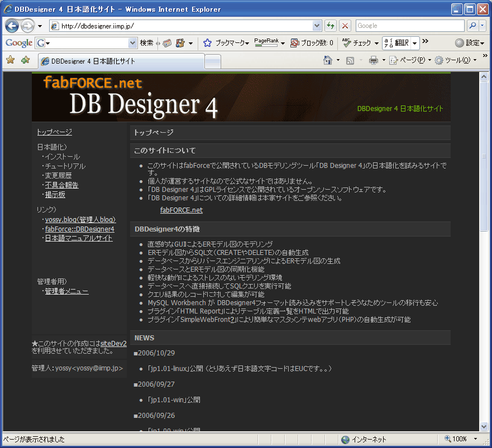Click the Add to Favorites star-plus icon

[x=26, y=60]
